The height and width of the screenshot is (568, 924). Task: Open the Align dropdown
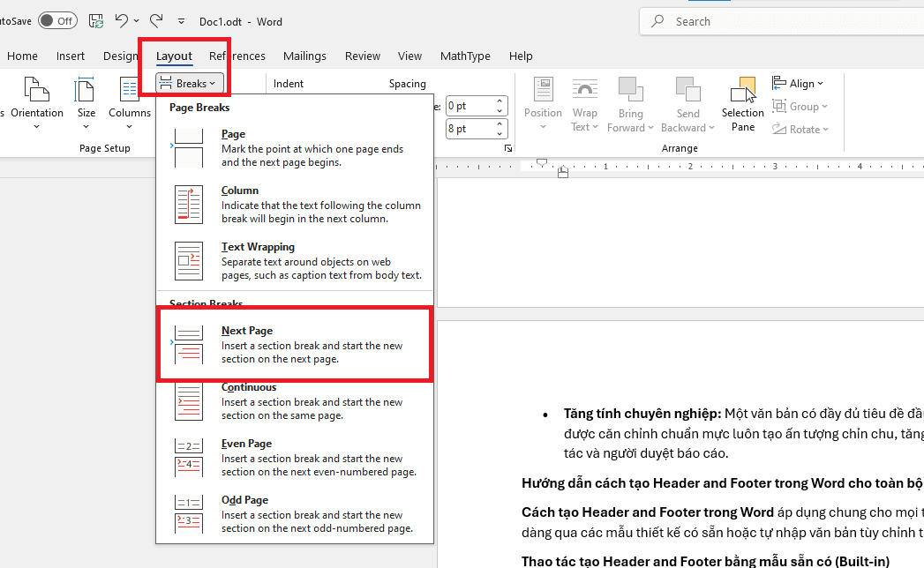798,84
